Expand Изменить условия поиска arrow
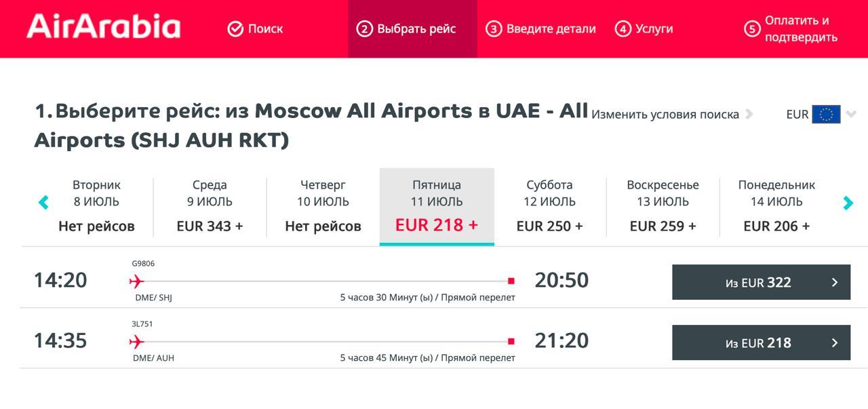Screen dimensions: 868x409 coord(749,114)
